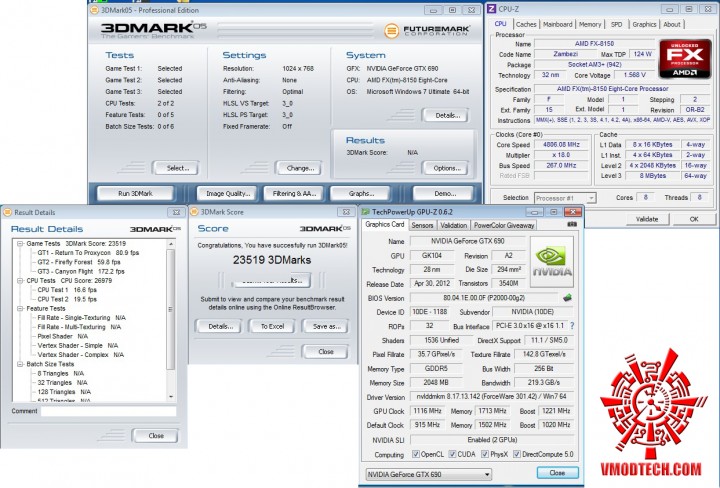Image resolution: width=720 pixels, height=488 pixels.
Task: Click the CPU-Z title bar icon
Action: click(x=491, y=9)
